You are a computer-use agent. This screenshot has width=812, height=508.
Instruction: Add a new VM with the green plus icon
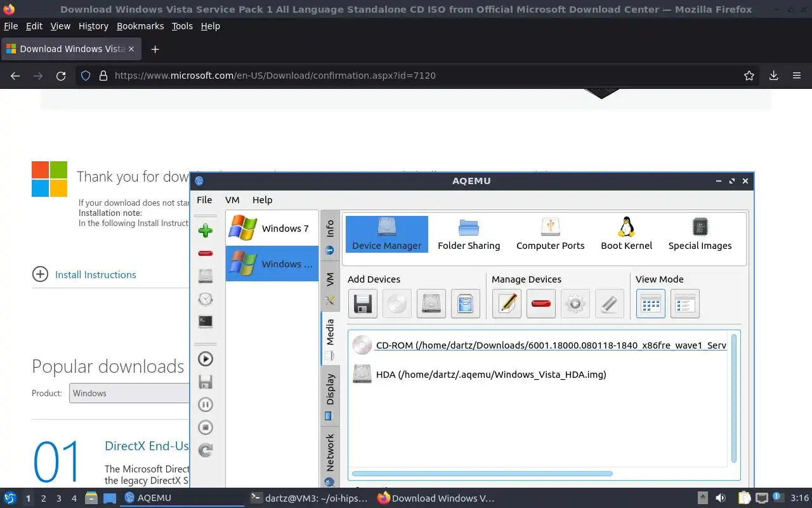click(x=205, y=231)
